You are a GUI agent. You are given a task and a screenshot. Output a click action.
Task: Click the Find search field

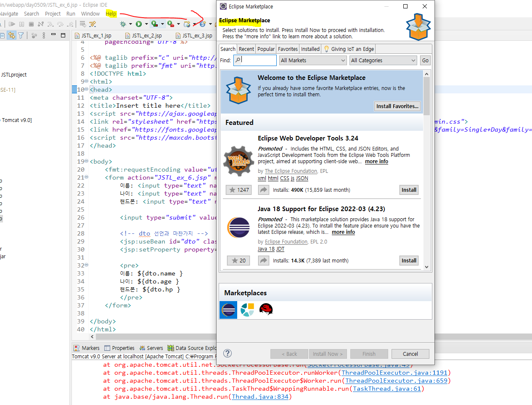255,60
